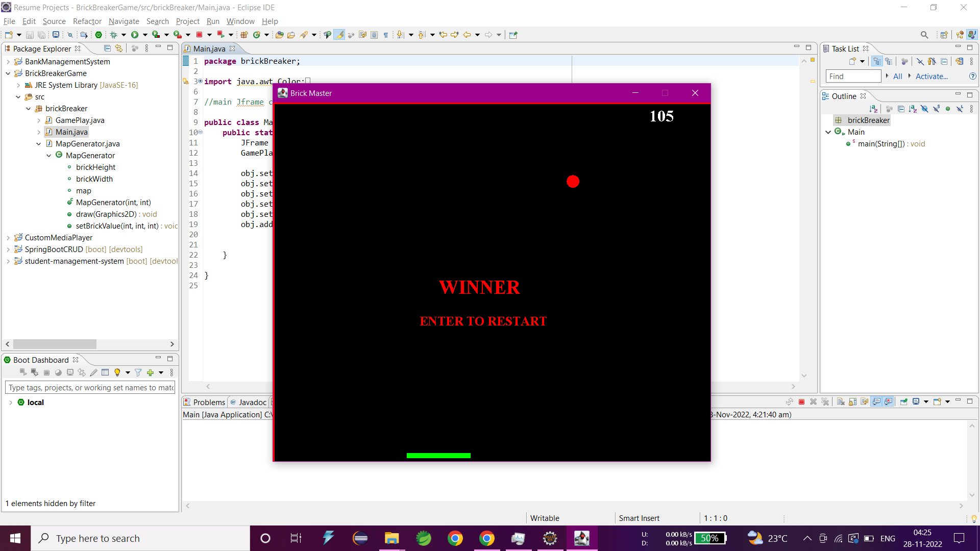Screen dimensions: 980x551
Task: Run the application using the green Run icon
Action: coord(135,35)
